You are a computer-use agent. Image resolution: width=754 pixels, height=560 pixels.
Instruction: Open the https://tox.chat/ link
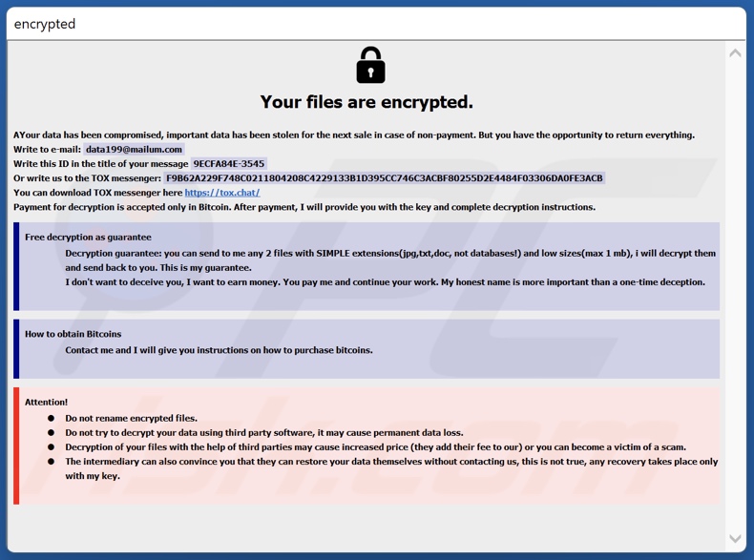click(x=222, y=193)
